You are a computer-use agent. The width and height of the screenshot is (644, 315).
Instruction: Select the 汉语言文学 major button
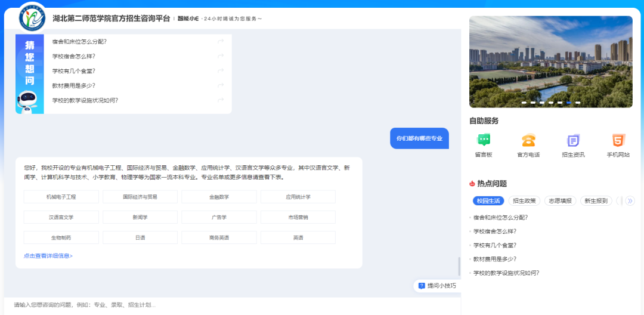61,217
